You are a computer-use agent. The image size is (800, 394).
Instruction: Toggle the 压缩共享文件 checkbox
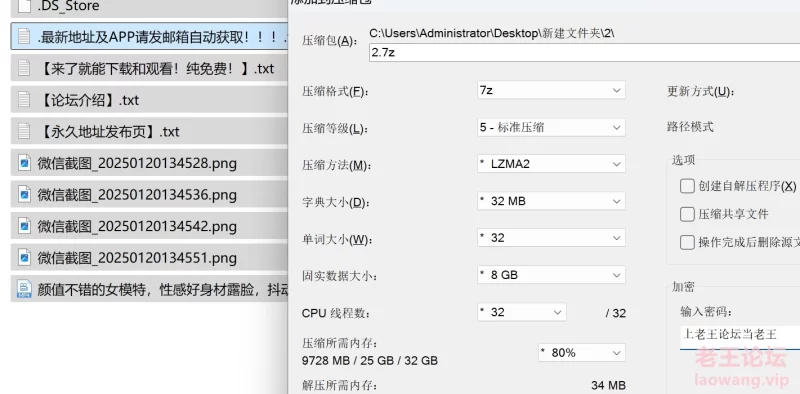click(x=687, y=214)
